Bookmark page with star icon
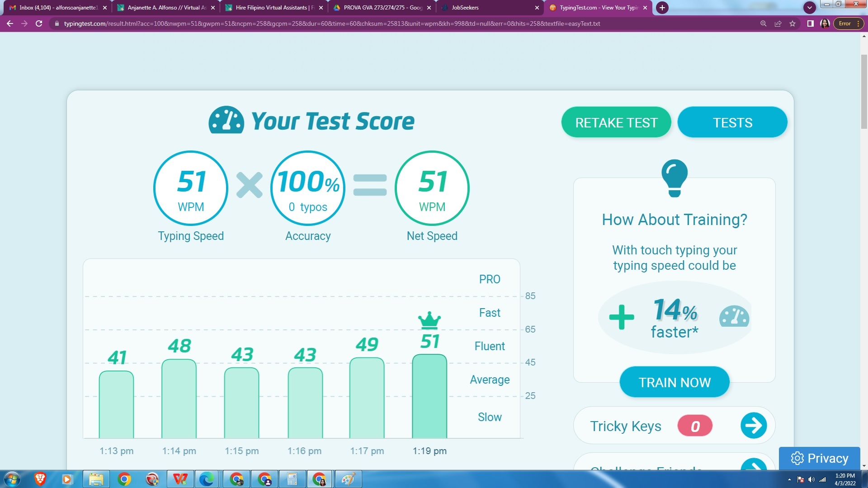The width and height of the screenshot is (868, 488). pyautogui.click(x=793, y=23)
